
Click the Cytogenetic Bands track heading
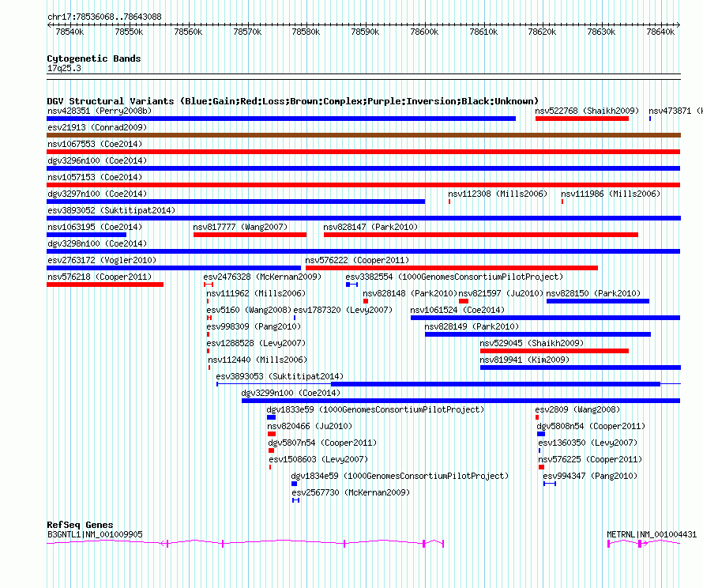(x=94, y=58)
